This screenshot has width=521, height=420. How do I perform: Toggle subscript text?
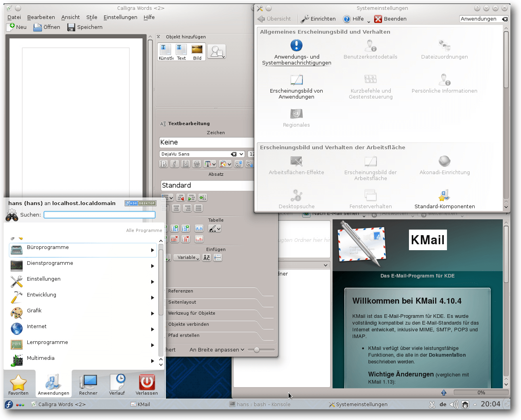pos(249,164)
